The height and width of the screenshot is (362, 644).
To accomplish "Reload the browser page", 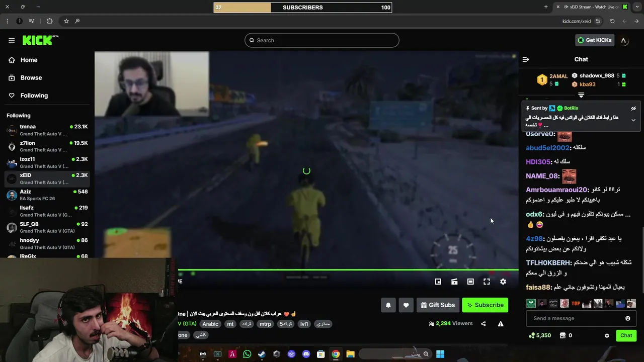I will pos(612,21).
